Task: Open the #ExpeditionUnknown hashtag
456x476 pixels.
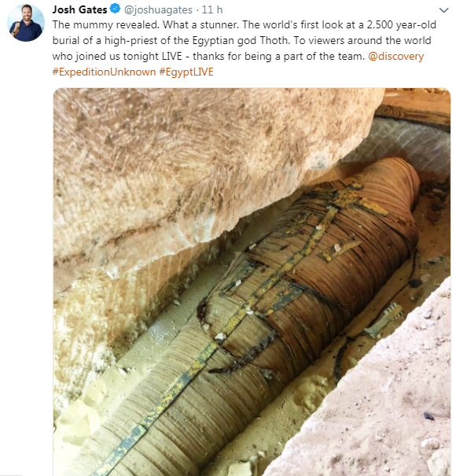Action: [x=104, y=72]
